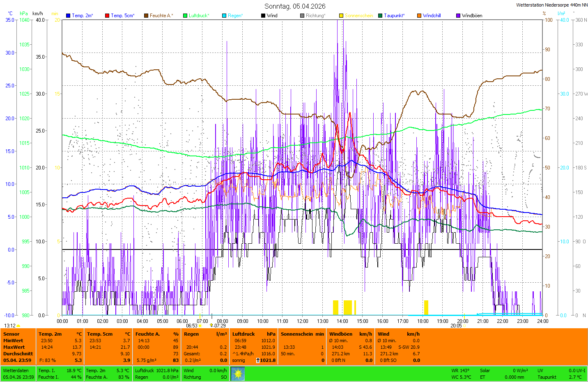Toggle the green Luftdruck legend marker
Screen dimensions: 588x382
click(185, 16)
